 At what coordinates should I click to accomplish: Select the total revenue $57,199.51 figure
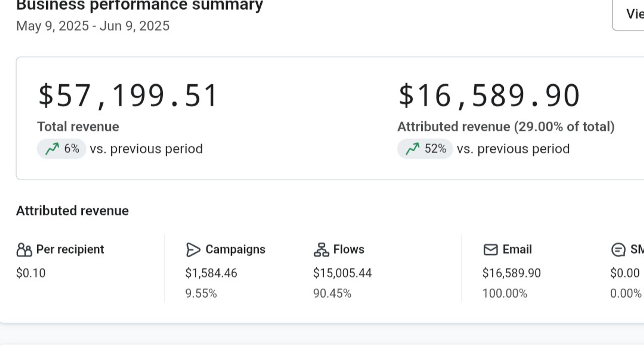[x=128, y=96]
